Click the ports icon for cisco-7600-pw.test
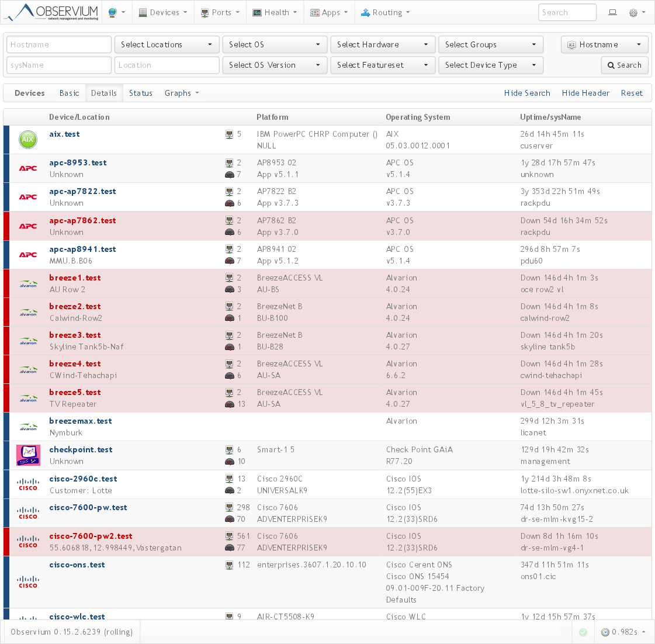Viewport: 655px width, 644px height. 229,507
